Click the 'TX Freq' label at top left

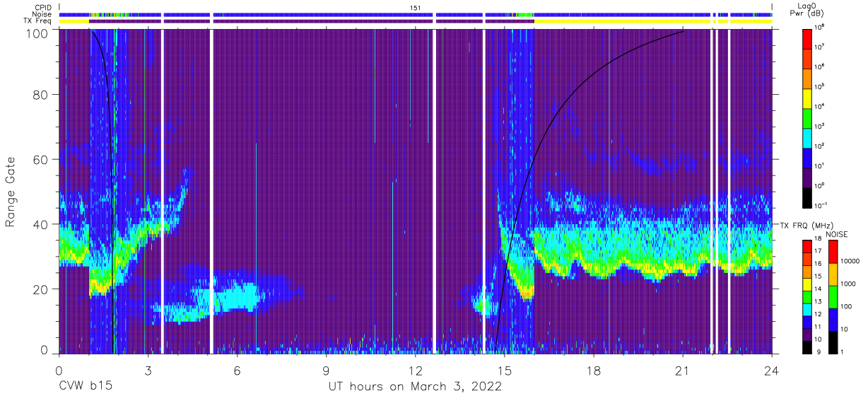(38, 21)
